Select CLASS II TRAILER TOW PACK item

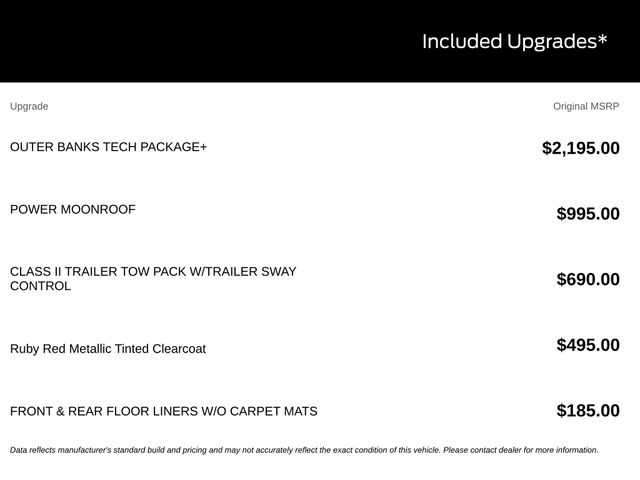[x=153, y=279]
